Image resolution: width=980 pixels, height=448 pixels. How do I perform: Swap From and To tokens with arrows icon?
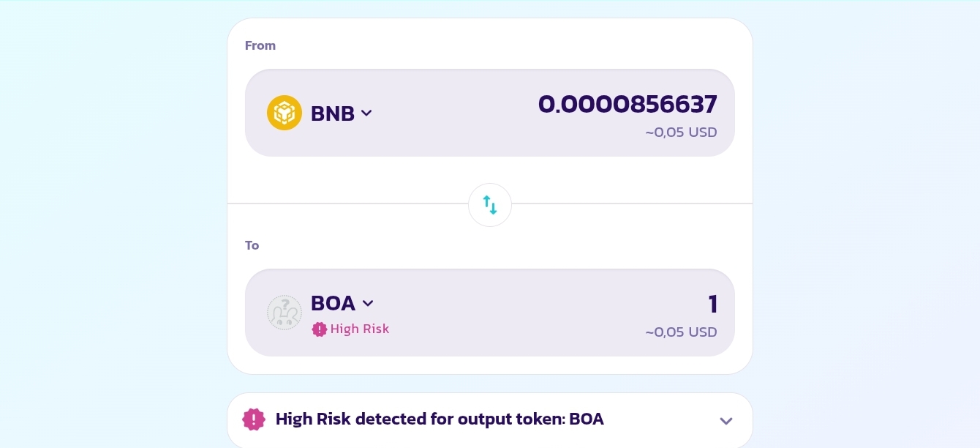pos(490,205)
